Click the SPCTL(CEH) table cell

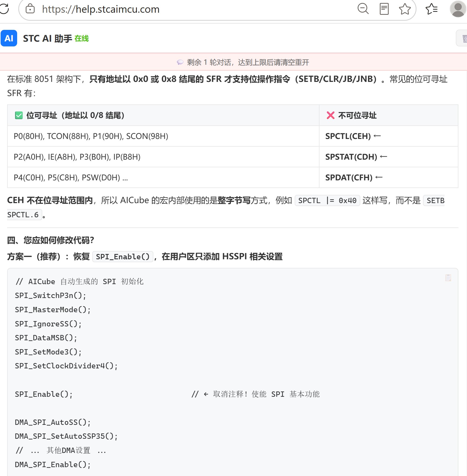tap(389, 136)
